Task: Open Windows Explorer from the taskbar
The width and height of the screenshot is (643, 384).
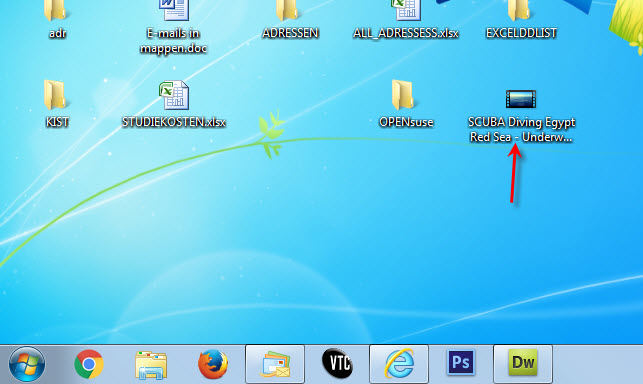Action: (x=151, y=364)
